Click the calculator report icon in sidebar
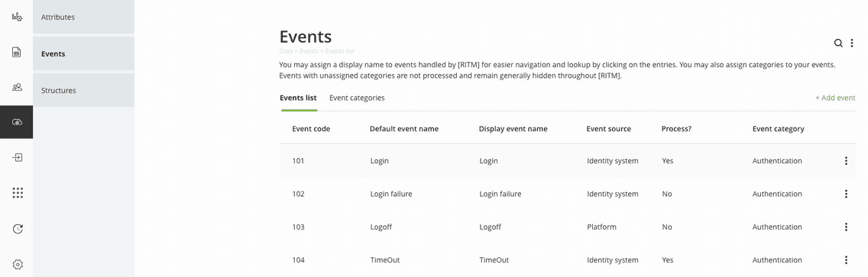868x277 pixels. coord(17,52)
